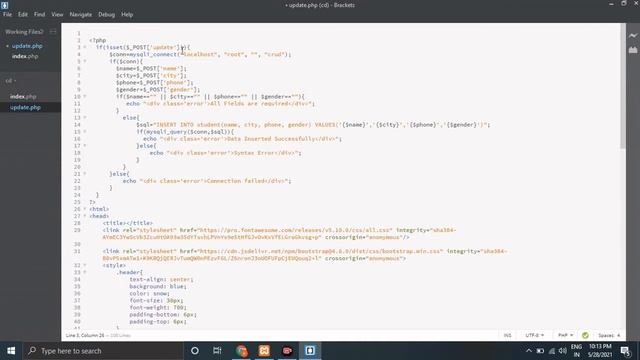
Task: Collapse the else block fold at line 13
Action: point(85,118)
